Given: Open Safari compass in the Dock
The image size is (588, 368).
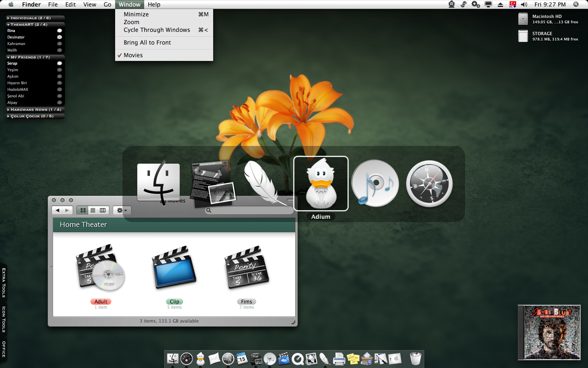Looking at the screenshot, I should (228, 359).
